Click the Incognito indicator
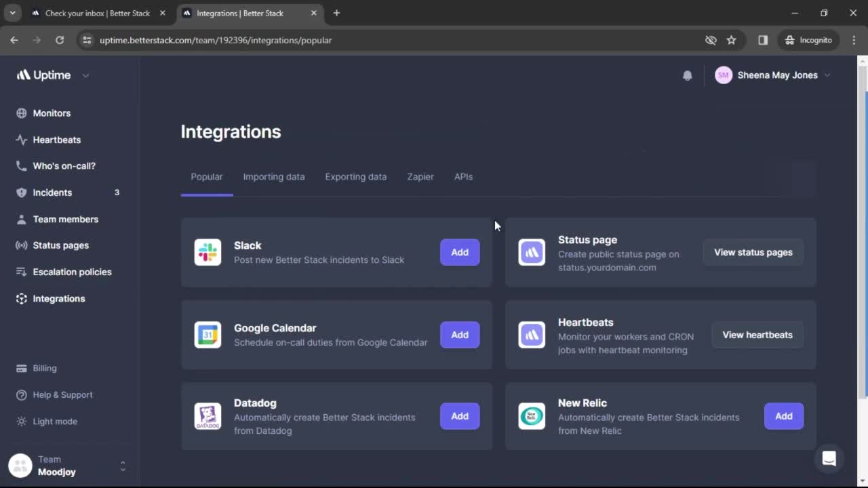 [808, 40]
